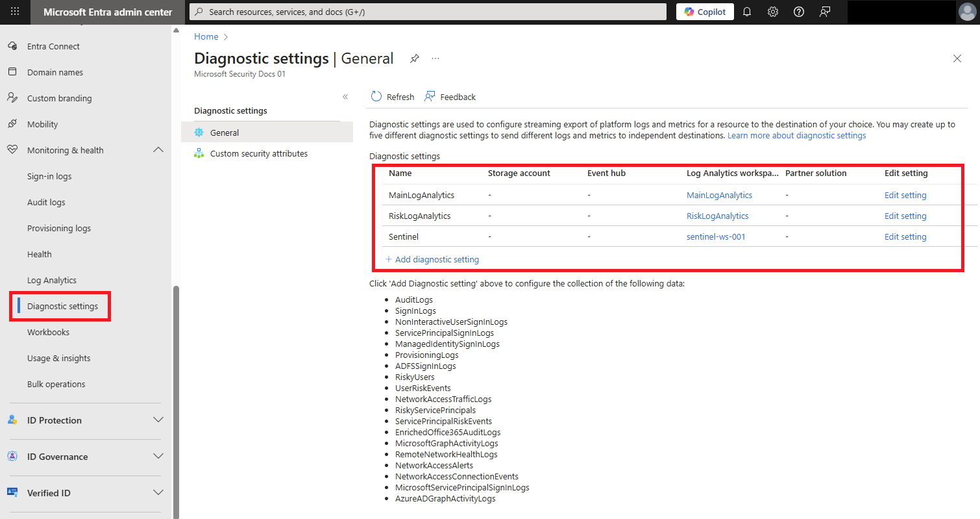Open the help question mark icon
This screenshot has width=980, height=519.
(798, 11)
